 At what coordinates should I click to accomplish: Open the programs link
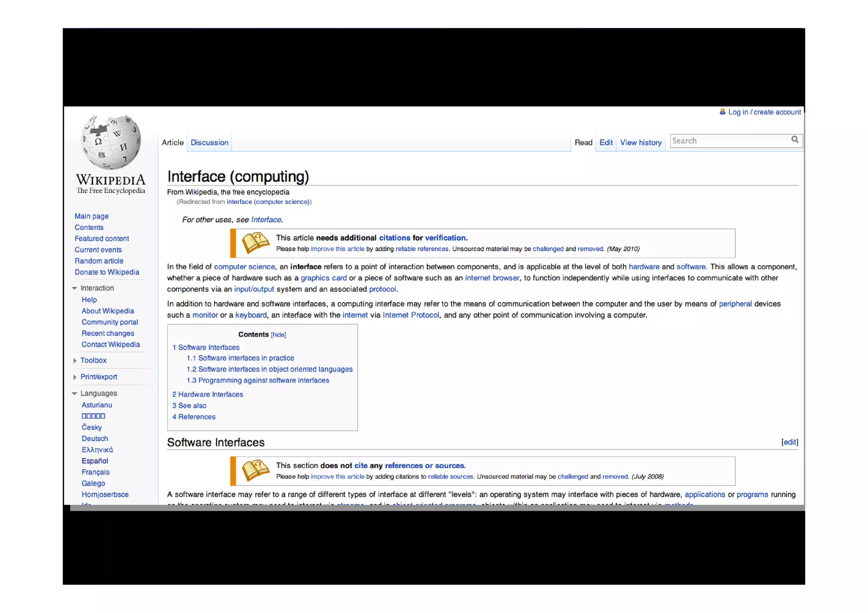[x=752, y=494]
